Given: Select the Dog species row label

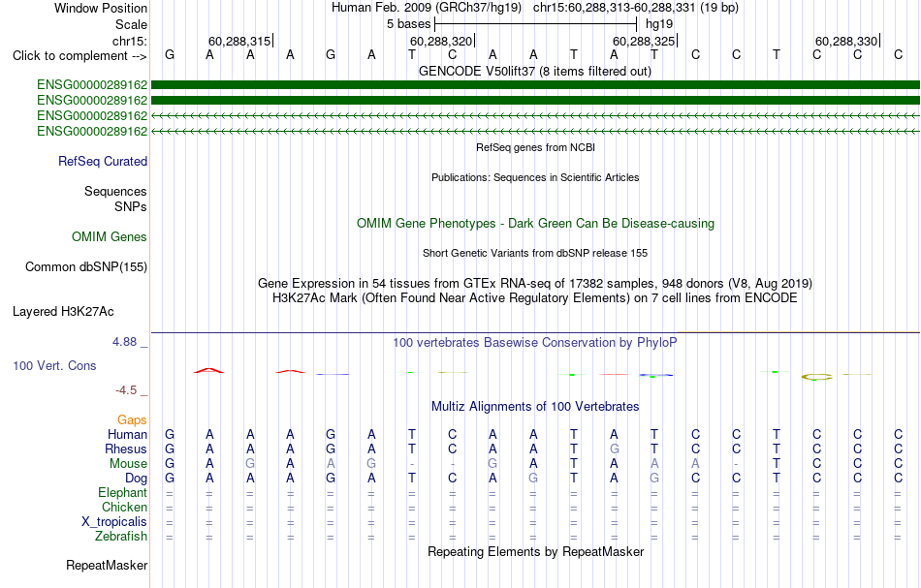Looking at the screenshot, I should 136,479.
